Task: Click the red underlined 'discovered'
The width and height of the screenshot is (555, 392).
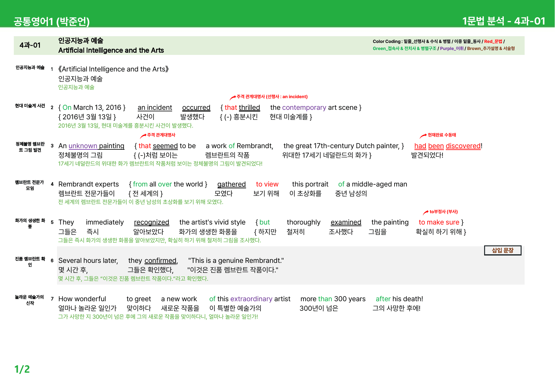Action: click(x=463, y=146)
